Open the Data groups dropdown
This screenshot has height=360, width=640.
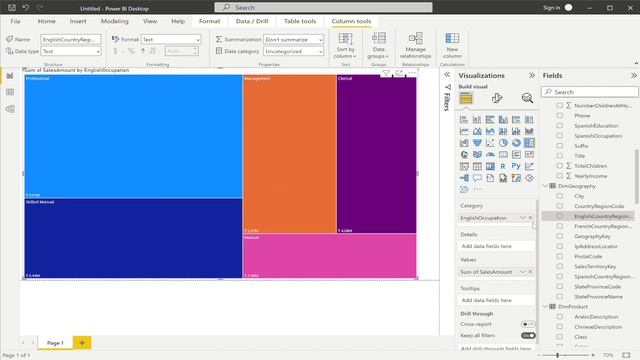pyautogui.click(x=378, y=46)
